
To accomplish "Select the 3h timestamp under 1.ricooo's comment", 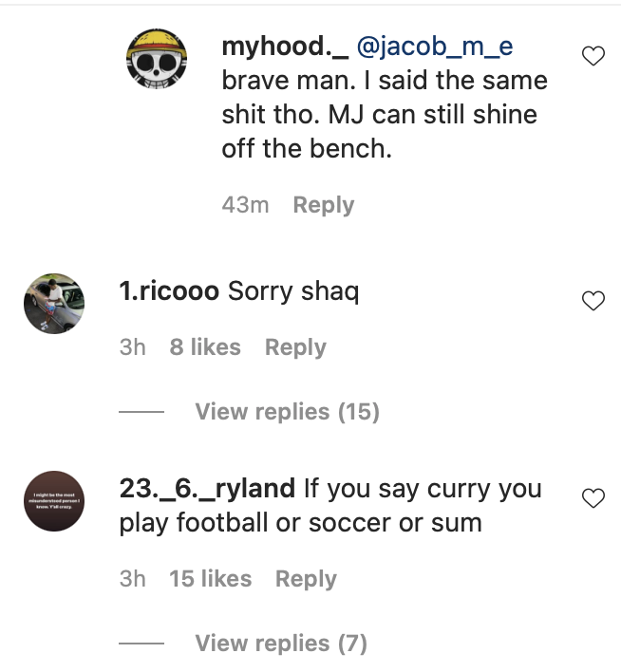I will pos(133,347).
